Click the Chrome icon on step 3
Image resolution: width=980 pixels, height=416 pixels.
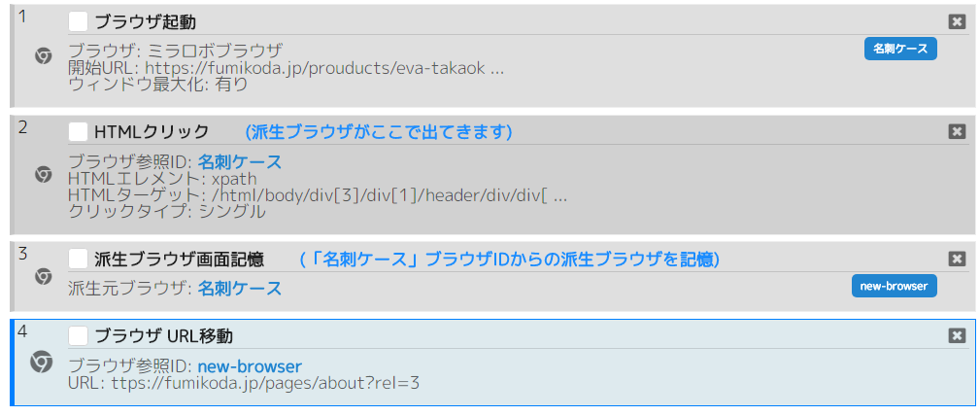pos(44,276)
